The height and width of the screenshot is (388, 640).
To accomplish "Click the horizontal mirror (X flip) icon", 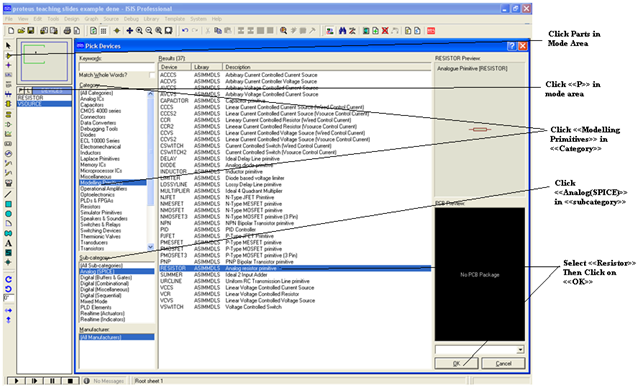I will coord(8,311).
